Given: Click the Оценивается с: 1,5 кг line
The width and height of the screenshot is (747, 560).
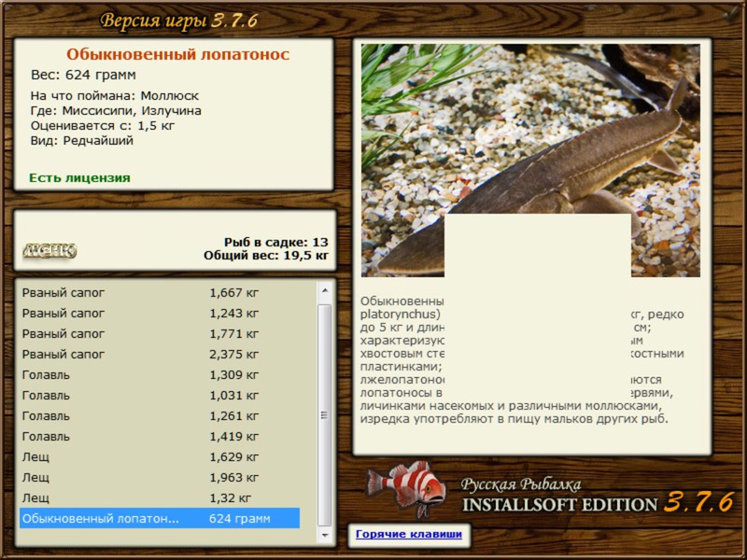Looking at the screenshot, I should [x=103, y=126].
